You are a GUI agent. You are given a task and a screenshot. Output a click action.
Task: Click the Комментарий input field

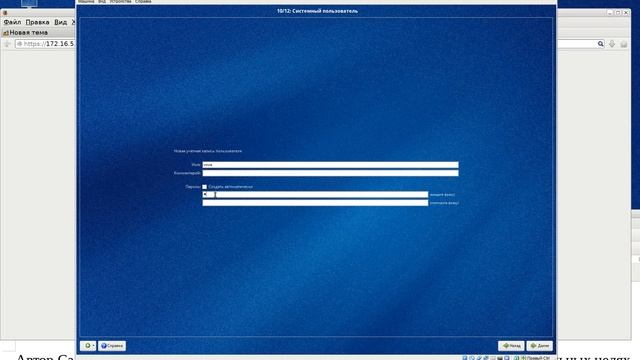(330, 173)
